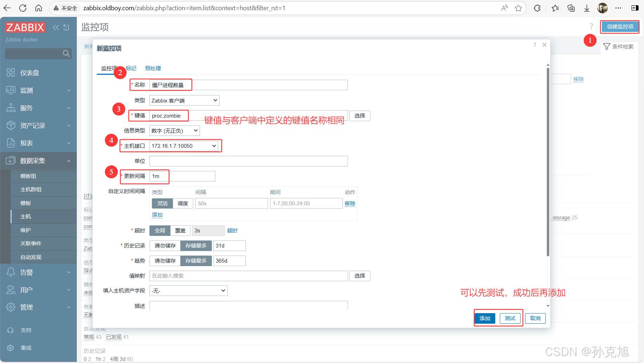Add page to favorites star icon
644x363 pixels.
(518, 8)
